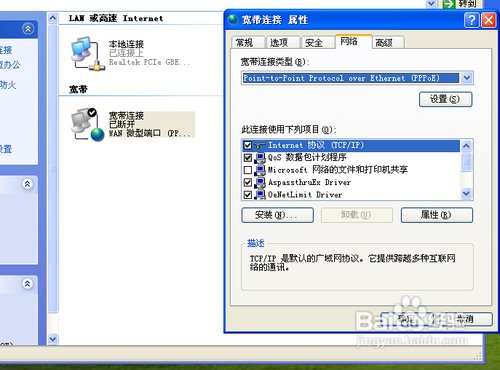Image resolution: width=500 pixels, height=370 pixels.
Task: Collapse the bottom sidebar panel chevron
Action: coord(27,283)
